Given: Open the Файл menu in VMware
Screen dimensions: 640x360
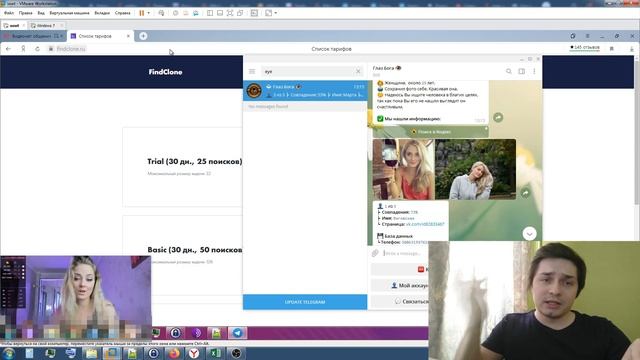Looking at the screenshot, I should [9, 13].
